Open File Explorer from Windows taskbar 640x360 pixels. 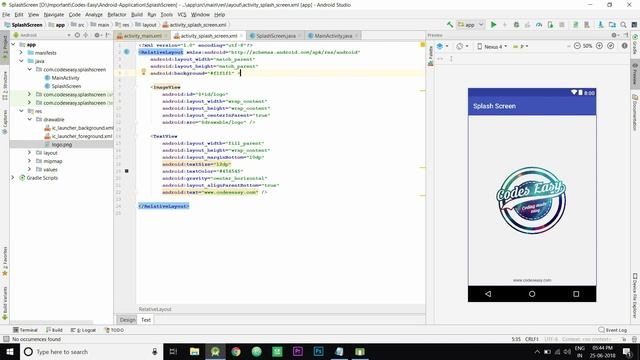(x=194, y=351)
